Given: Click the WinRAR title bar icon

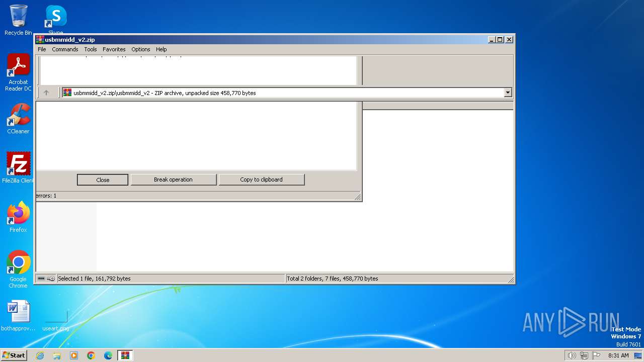Looking at the screenshot, I should [x=40, y=40].
